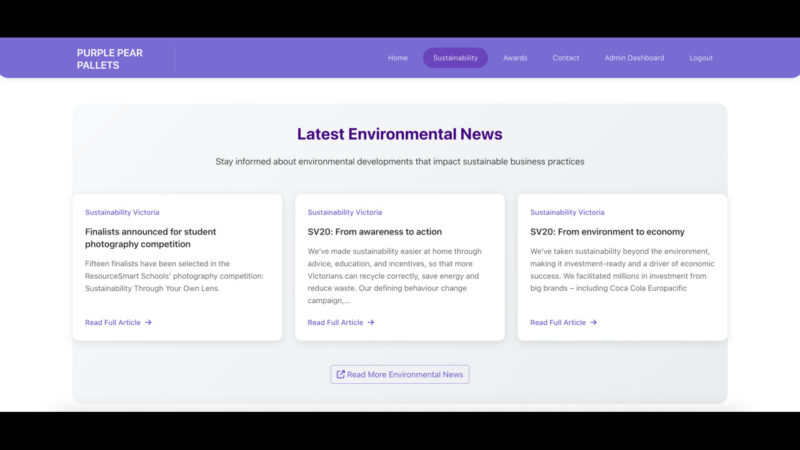Click the Latest Environmental News heading

[399, 134]
